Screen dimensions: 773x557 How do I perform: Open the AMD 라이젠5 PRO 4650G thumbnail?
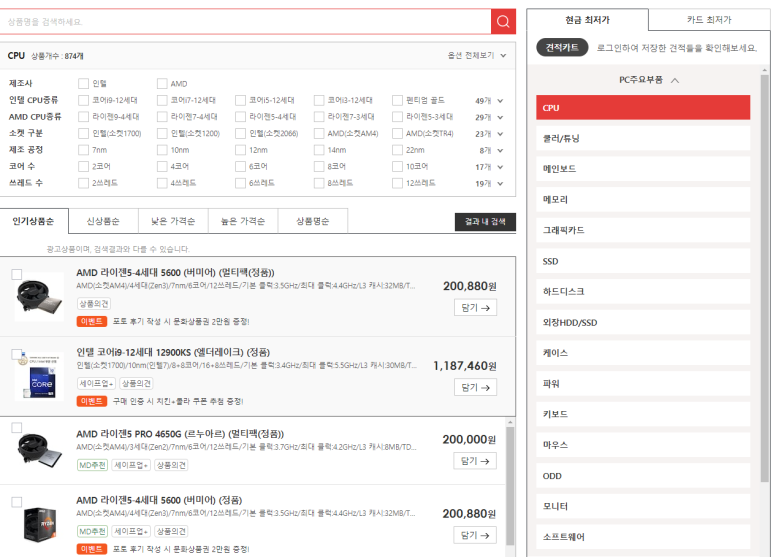coord(39,449)
